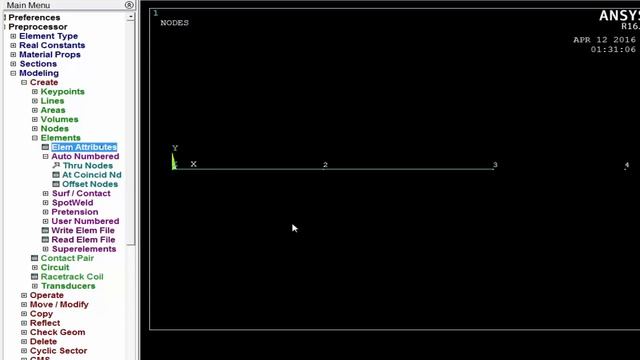Click the Elem Attributes dialog icon
The image size is (640, 360).
pos(45,147)
